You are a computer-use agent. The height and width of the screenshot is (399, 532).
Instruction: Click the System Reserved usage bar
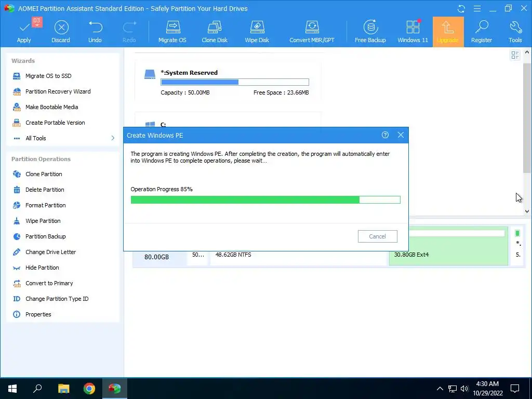[x=235, y=82]
